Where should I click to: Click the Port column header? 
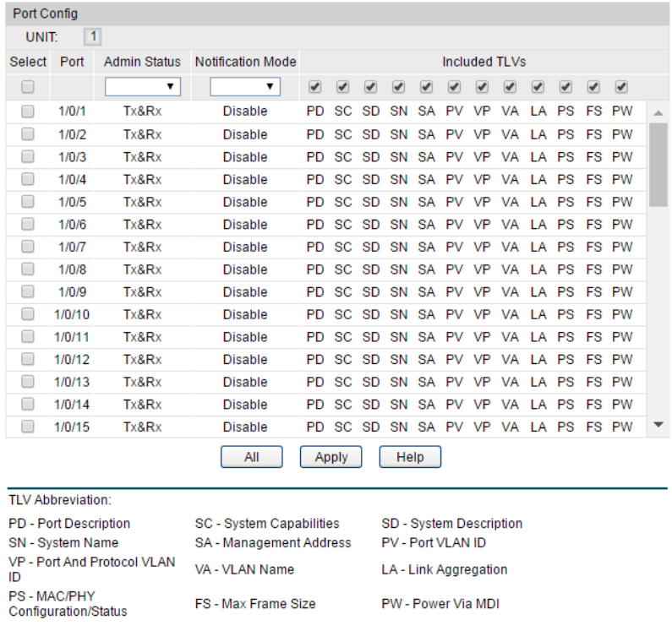(72, 62)
